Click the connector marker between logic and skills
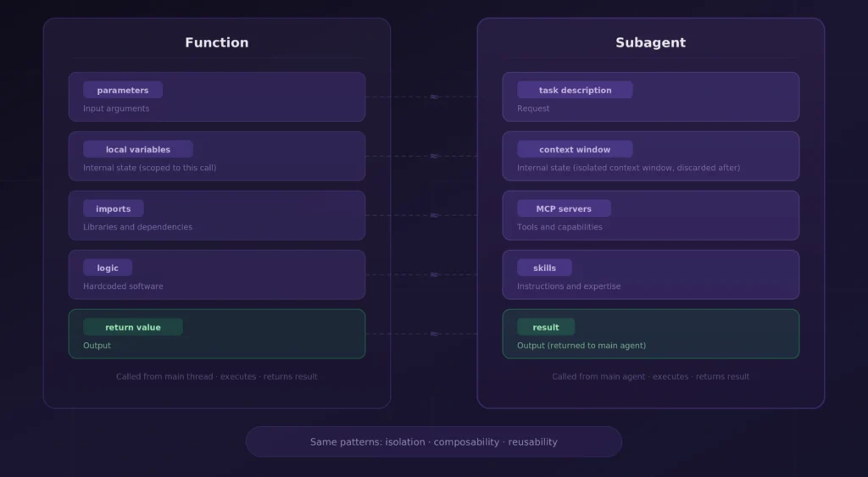The height and width of the screenshot is (477, 868). click(x=434, y=275)
